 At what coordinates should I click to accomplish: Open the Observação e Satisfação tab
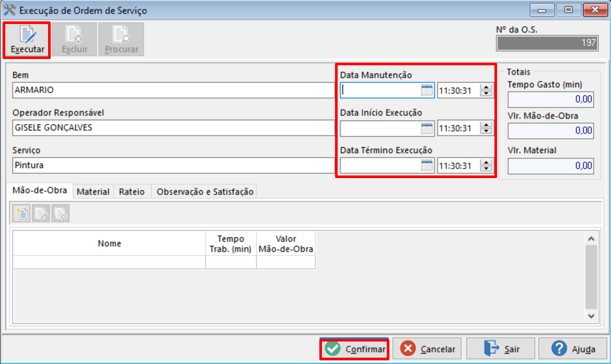click(x=204, y=192)
